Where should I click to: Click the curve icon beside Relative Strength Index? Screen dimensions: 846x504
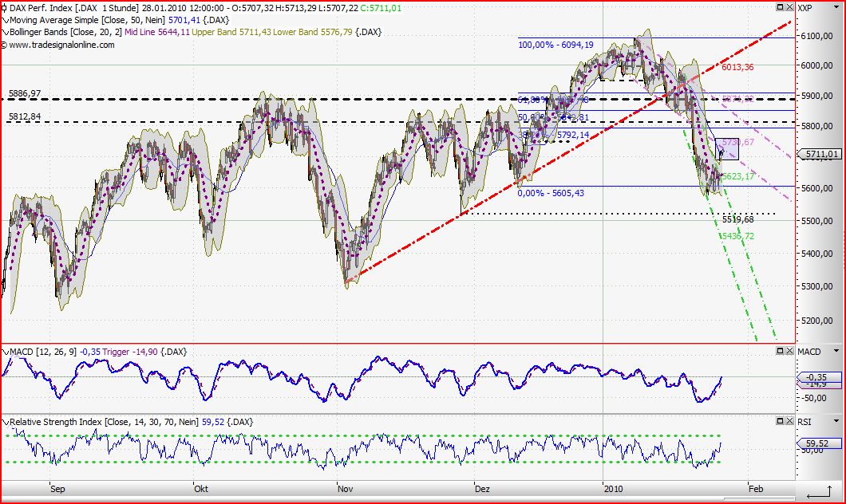click(x=6, y=422)
